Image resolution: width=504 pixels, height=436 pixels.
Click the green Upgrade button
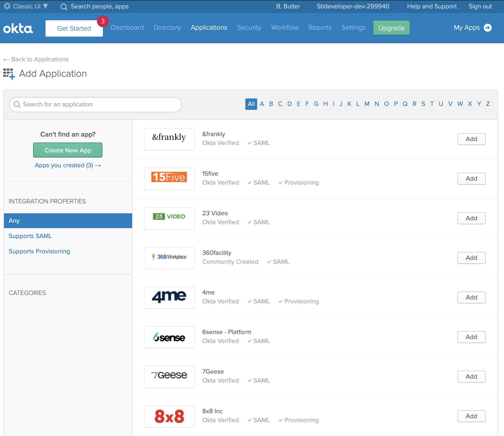click(391, 28)
